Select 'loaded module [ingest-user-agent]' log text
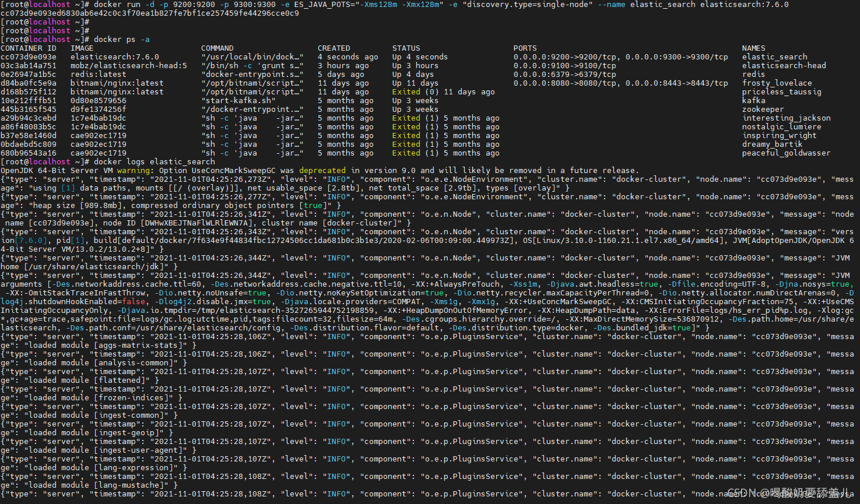The width and height of the screenshot is (860, 504). click(106, 450)
